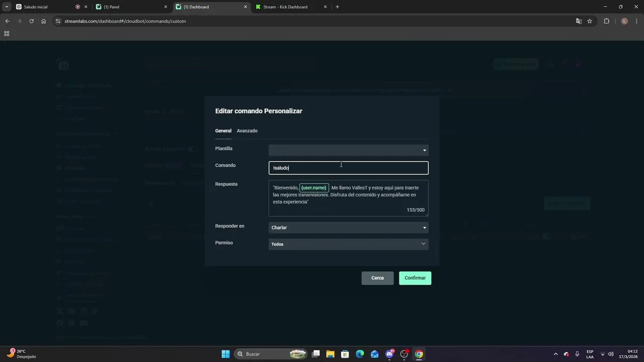
Task: Open the Windows Start menu
Action: pyautogui.click(x=225, y=354)
